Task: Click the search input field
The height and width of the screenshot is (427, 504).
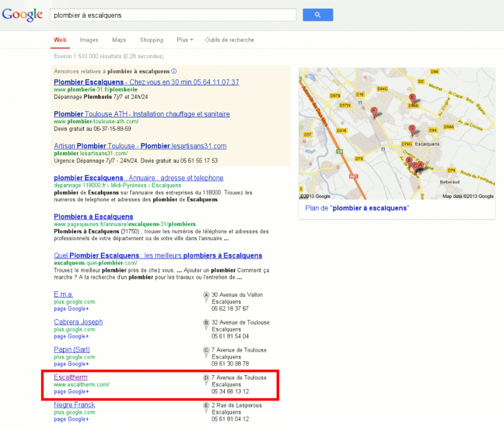Action: pos(173,15)
